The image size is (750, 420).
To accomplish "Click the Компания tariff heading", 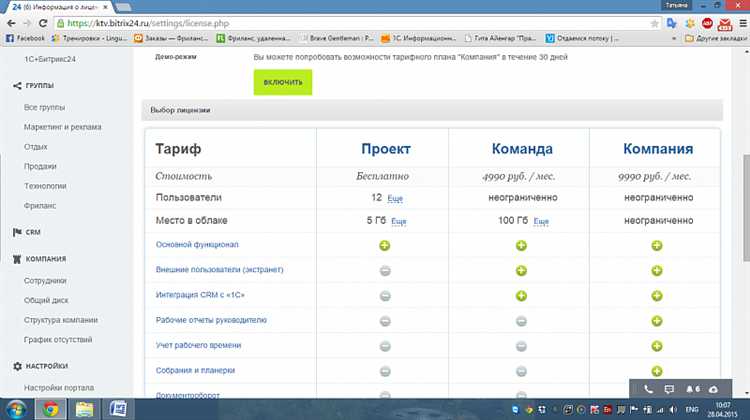I will (658, 149).
